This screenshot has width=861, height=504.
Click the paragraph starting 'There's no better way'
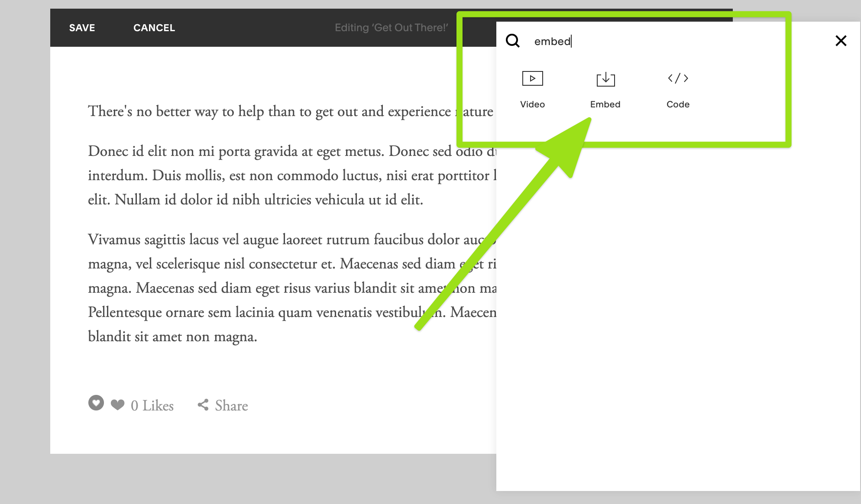tap(269, 111)
